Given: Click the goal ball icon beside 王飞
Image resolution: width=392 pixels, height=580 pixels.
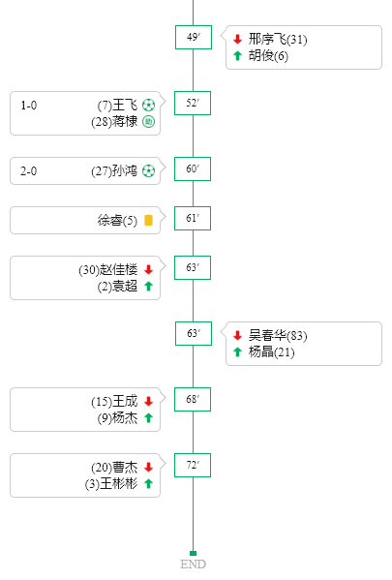Looking at the screenshot, I should [149, 105].
